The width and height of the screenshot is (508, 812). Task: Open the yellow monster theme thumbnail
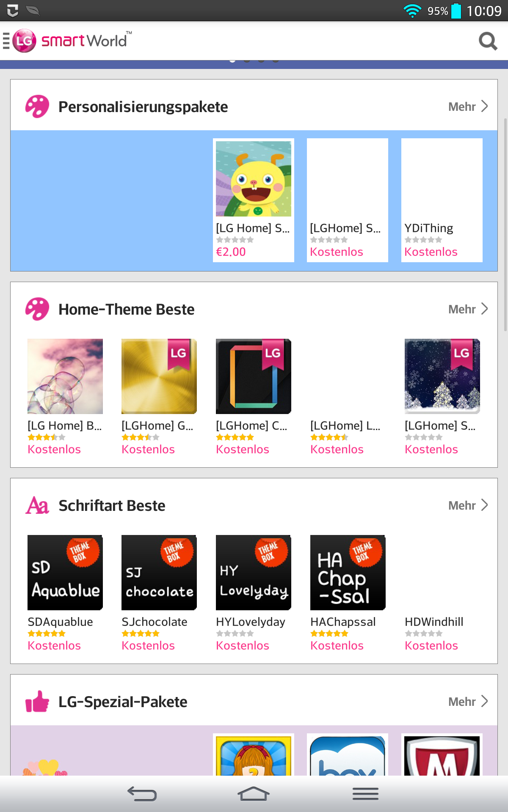(x=254, y=179)
